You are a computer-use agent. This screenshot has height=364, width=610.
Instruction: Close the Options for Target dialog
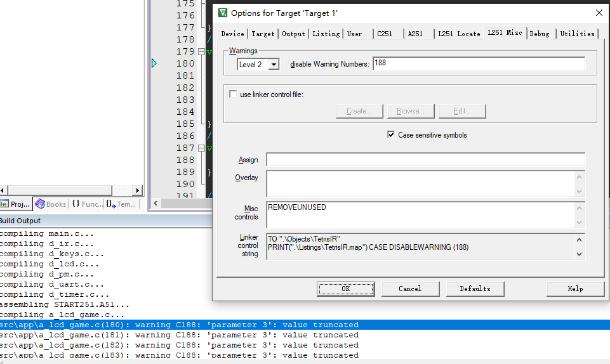[599, 13]
